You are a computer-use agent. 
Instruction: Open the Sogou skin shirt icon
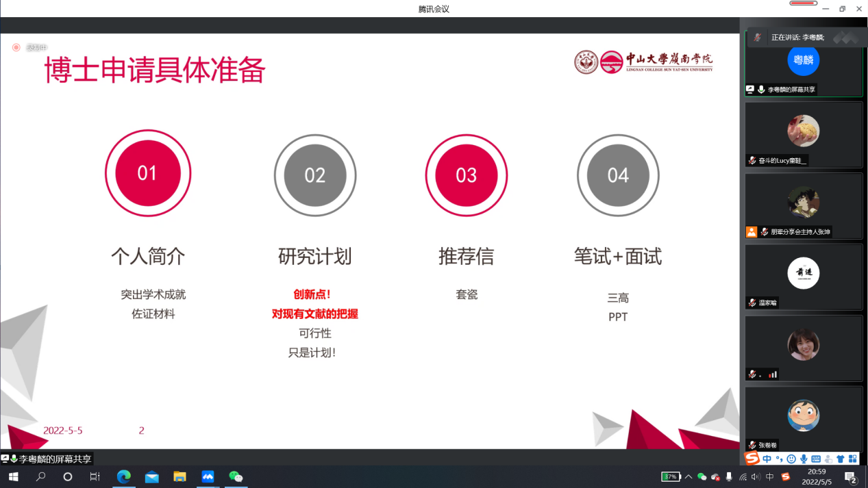pos(841,459)
